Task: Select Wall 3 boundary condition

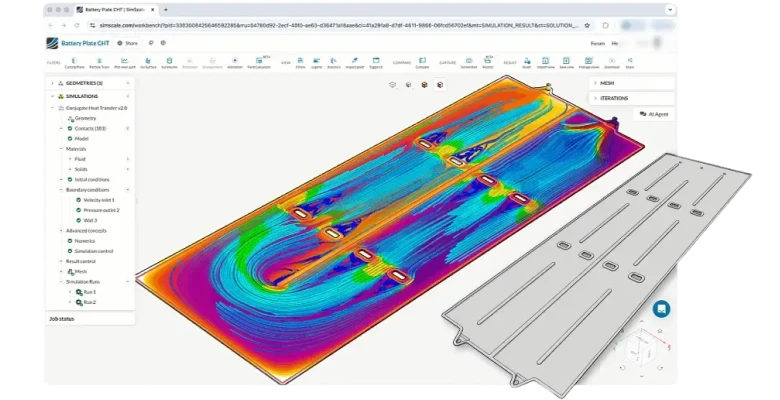Action: click(90, 220)
